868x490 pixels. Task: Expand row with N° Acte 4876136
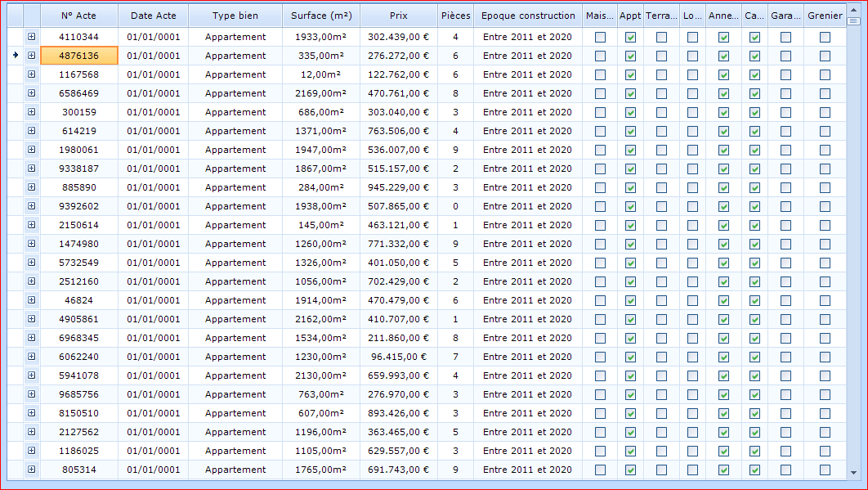pos(32,56)
